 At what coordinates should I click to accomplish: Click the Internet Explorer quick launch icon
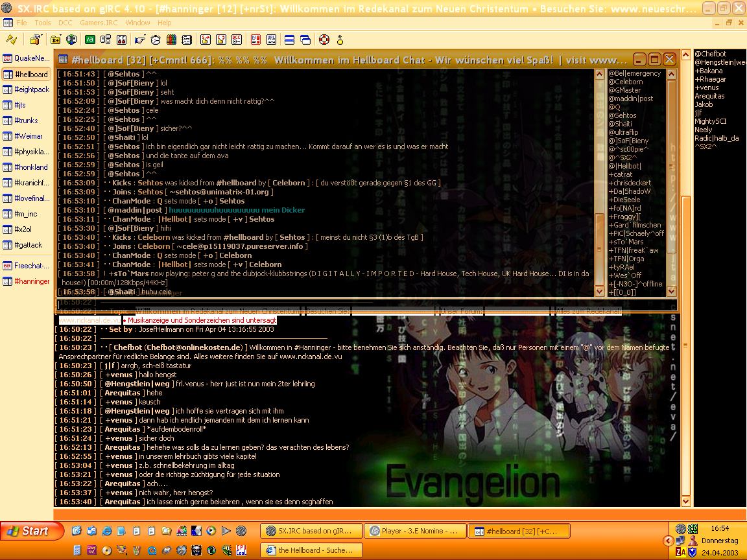[x=77, y=531]
